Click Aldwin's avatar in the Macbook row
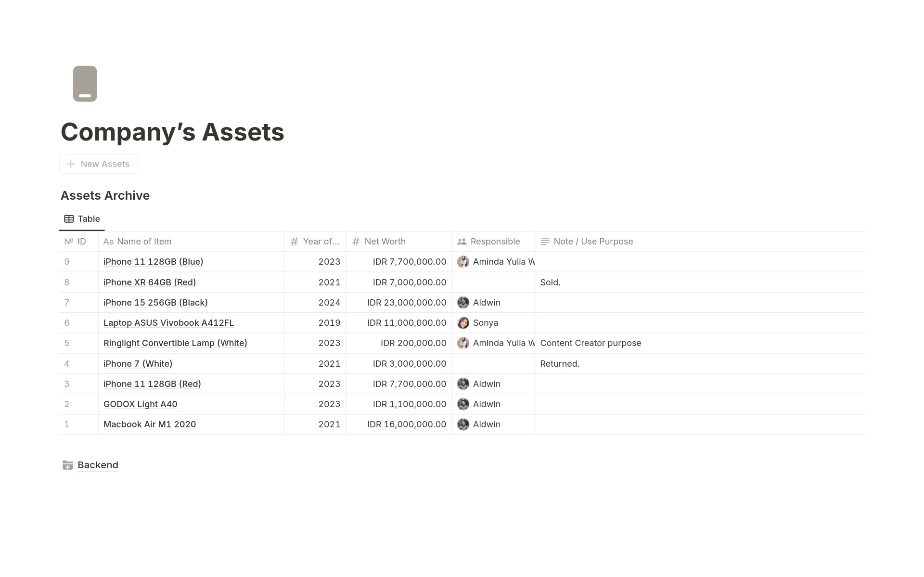Viewport: 924px width, 577px height. click(x=463, y=424)
